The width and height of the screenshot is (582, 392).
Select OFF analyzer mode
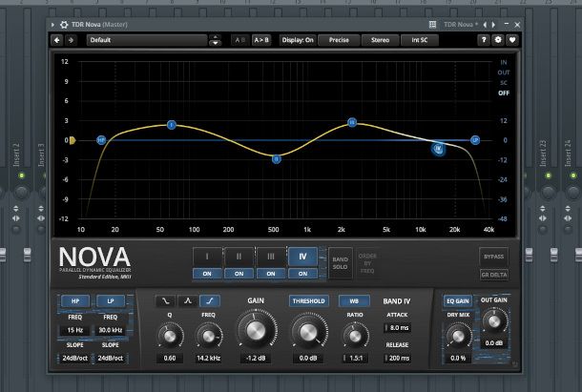[x=504, y=93]
